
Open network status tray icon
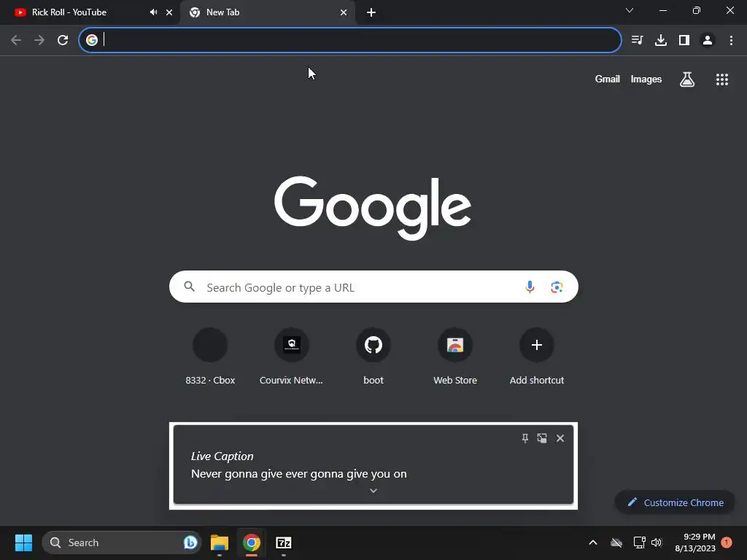point(639,542)
